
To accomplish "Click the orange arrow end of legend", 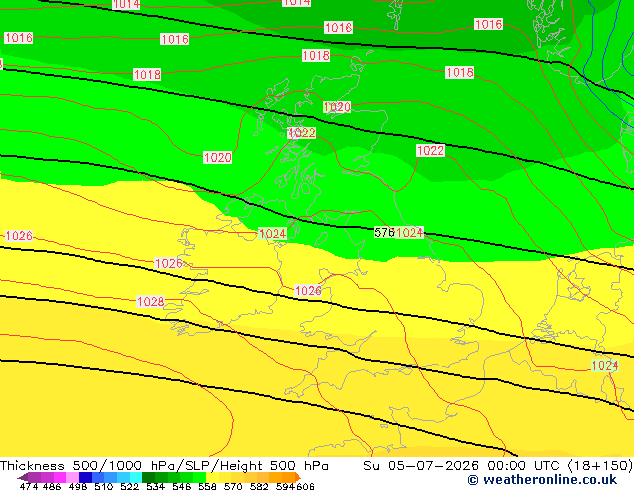I will click(x=298, y=477).
